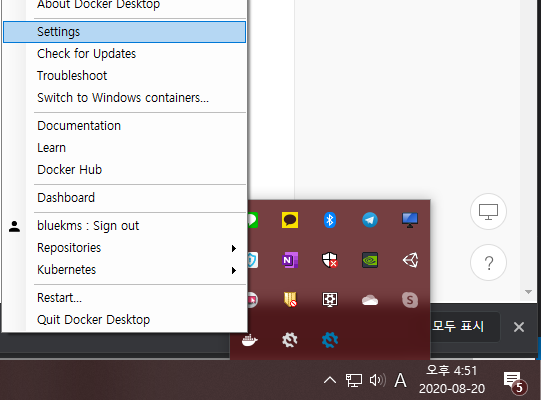Image resolution: width=541 pixels, height=400 pixels.
Task: Click the About Docker Desktop entry
Action: tap(124, 5)
